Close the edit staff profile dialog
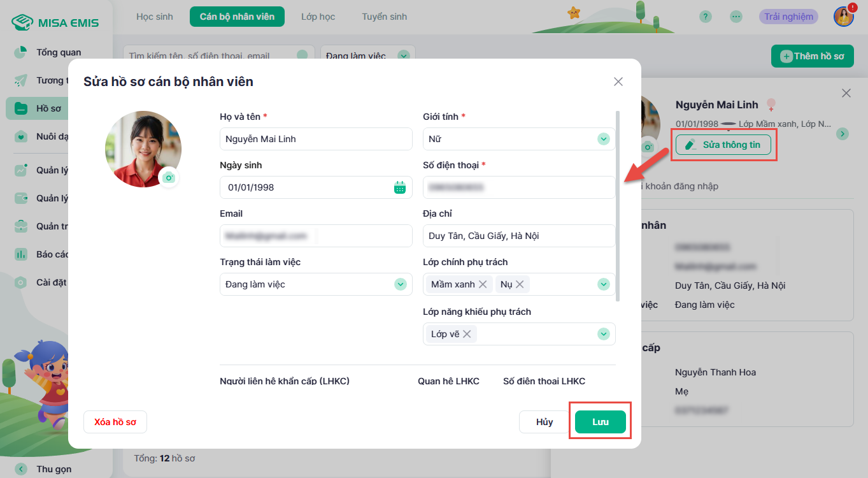Image resolution: width=868 pixels, height=478 pixels. click(x=618, y=82)
